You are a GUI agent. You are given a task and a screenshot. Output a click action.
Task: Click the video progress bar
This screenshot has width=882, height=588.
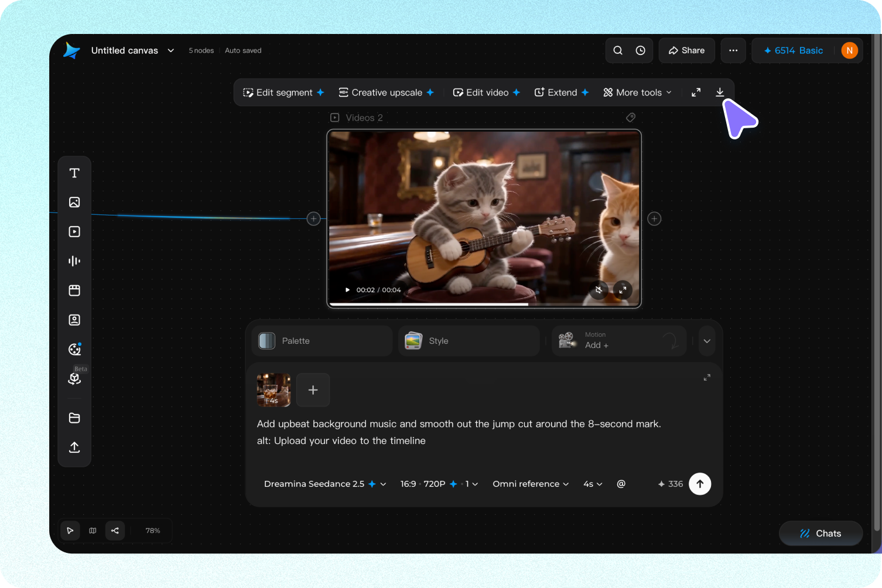click(x=484, y=304)
